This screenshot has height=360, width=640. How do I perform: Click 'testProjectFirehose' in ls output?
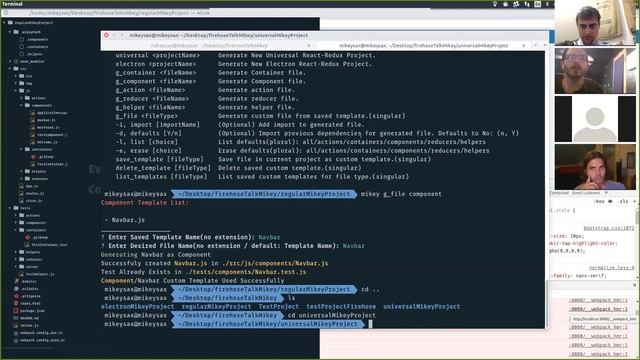coord(341,307)
